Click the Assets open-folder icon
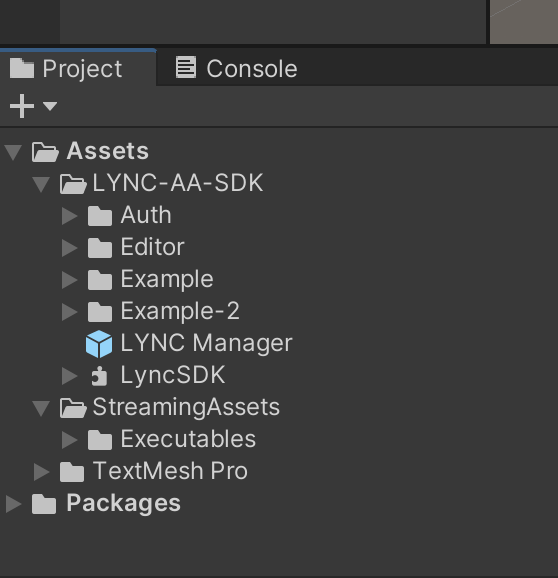The width and height of the screenshot is (558, 578). 45,152
